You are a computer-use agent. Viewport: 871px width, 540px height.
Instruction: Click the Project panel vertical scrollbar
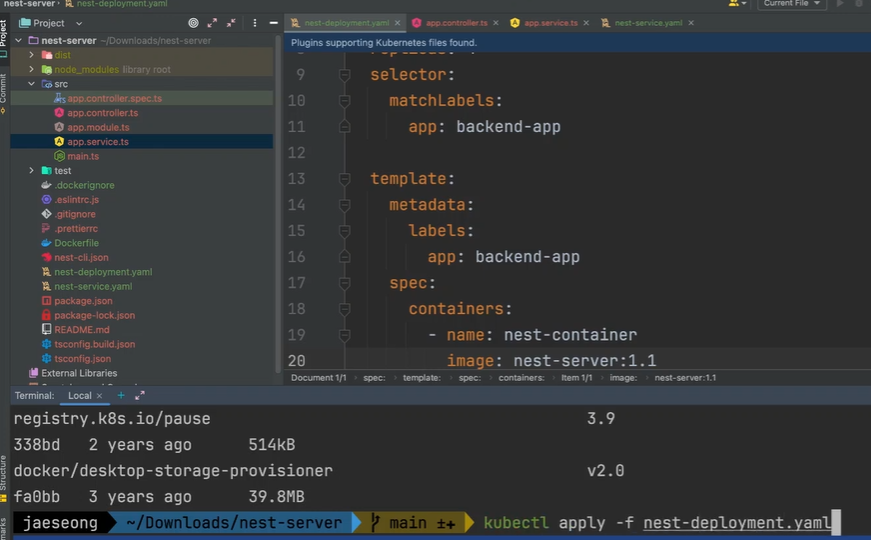[278, 203]
